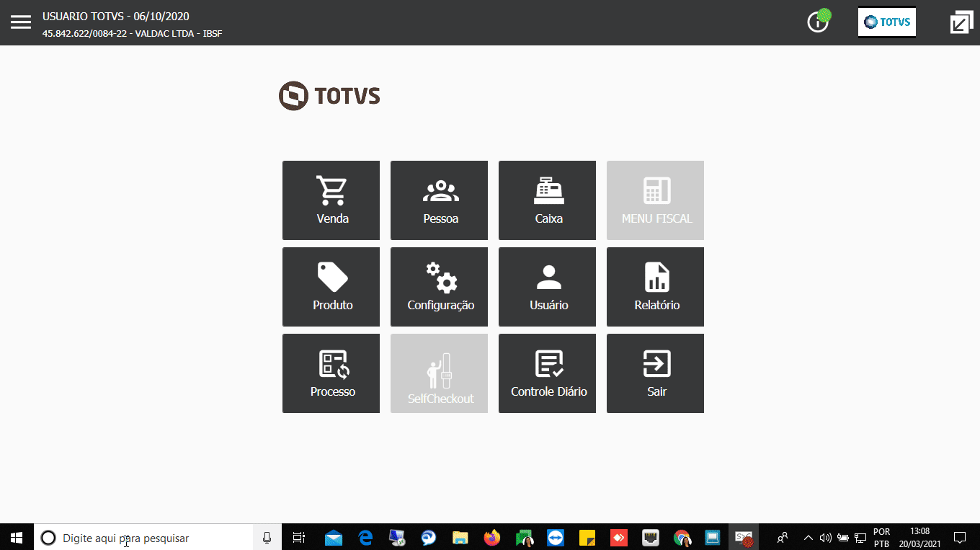This screenshot has width=980, height=550.
Task: Click the disabled SelfCheckout tile
Action: click(439, 373)
